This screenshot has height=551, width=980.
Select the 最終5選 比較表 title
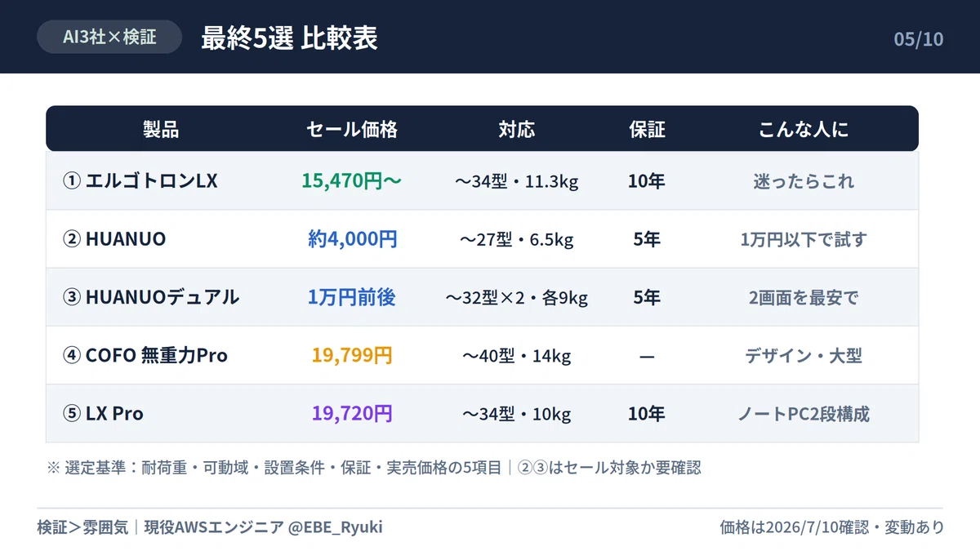pyautogui.click(x=289, y=38)
